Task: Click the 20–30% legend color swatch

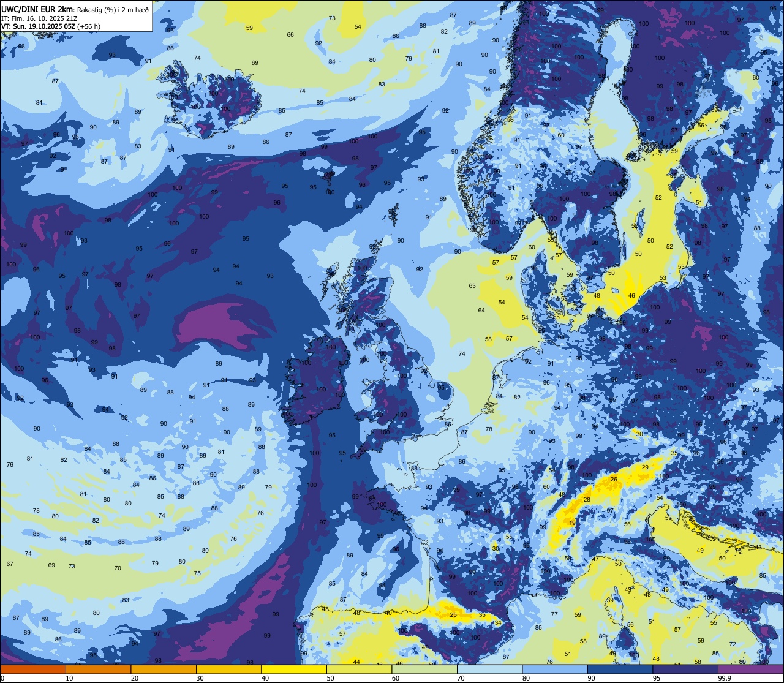Action: pyautogui.click(x=164, y=670)
